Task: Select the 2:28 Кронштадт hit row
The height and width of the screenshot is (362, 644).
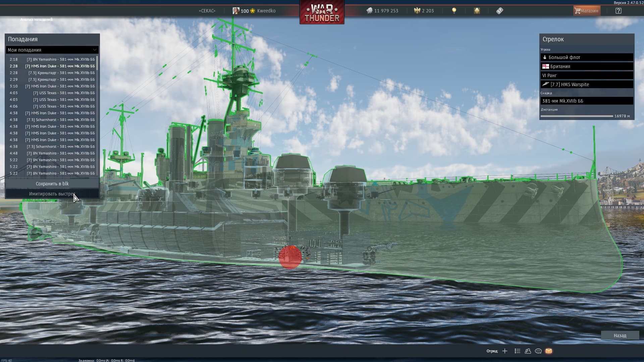Action: (x=52, y=73)
